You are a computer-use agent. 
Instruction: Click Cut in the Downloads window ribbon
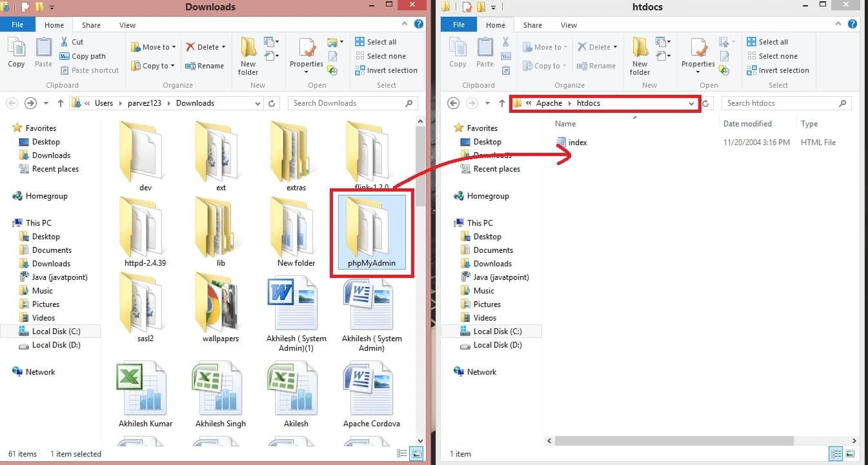(72, 42)
